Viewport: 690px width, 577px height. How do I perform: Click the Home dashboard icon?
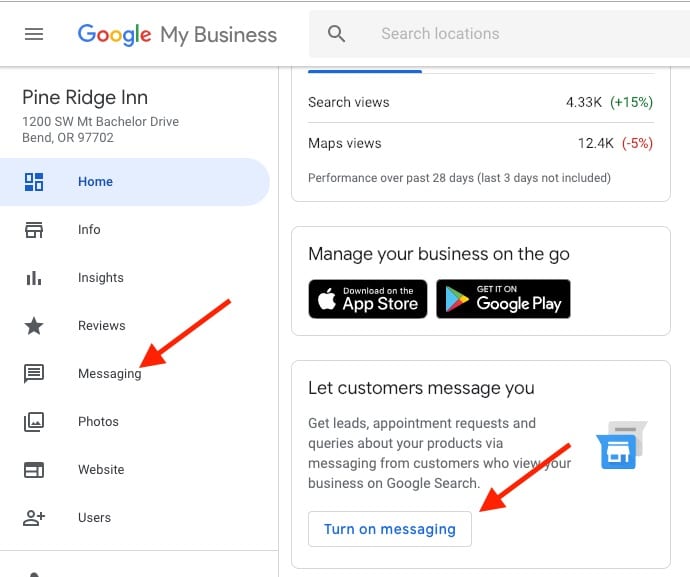point(34,182)
